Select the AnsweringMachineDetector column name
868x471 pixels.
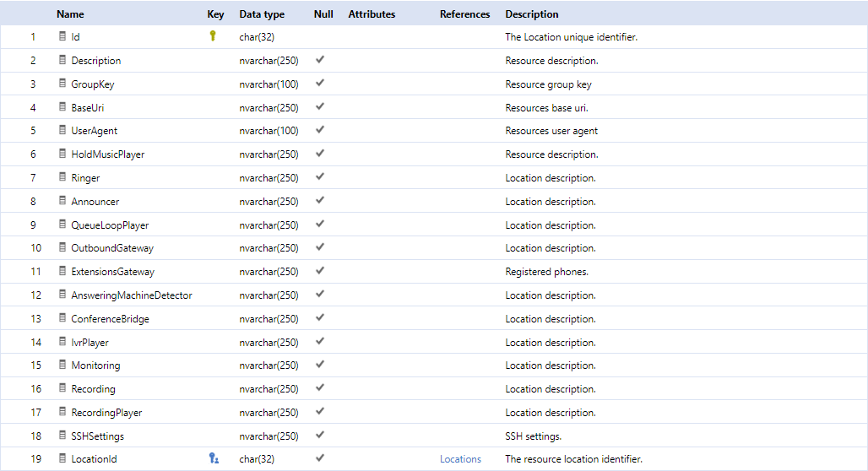[132, 295]
